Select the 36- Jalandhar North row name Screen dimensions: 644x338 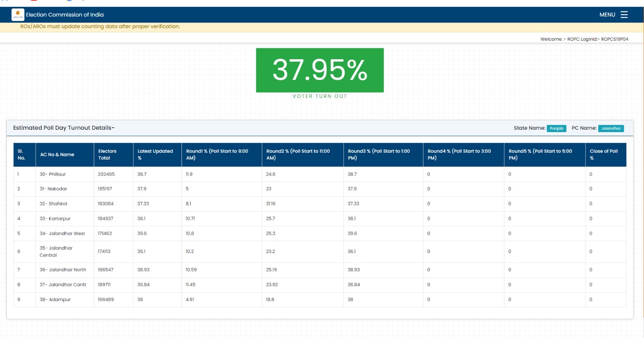click(63, 270)
